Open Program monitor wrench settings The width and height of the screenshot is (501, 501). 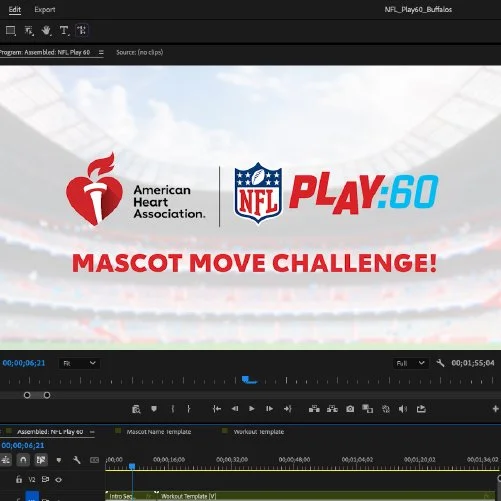440,363
